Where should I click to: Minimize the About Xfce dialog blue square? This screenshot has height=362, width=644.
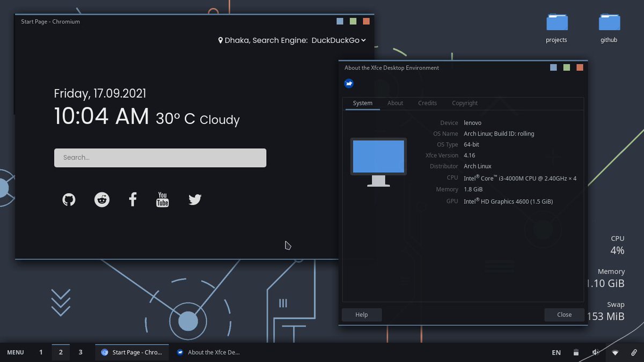tap(554, 68)
